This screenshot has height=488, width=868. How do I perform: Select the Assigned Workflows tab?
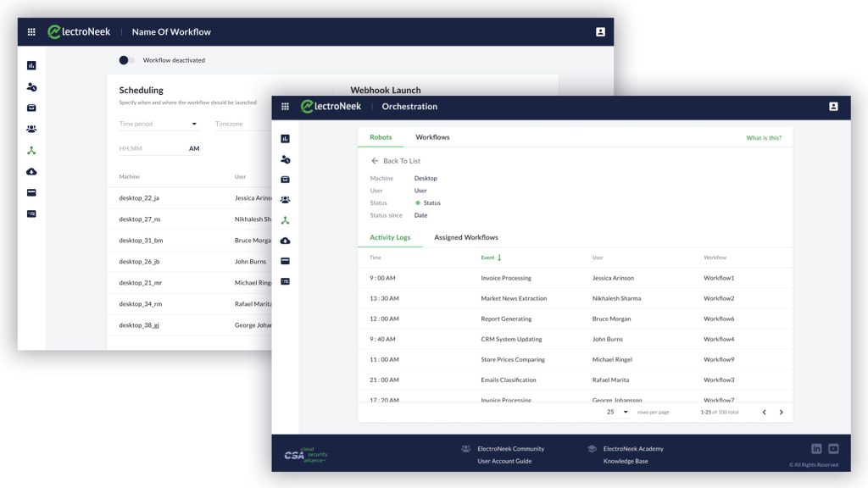[x=466, y=237]
